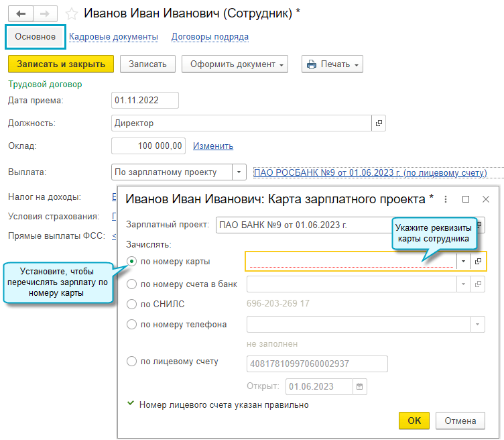Confirm the dialog with OK button
The image size is (504, 440).
pos(414,421)
